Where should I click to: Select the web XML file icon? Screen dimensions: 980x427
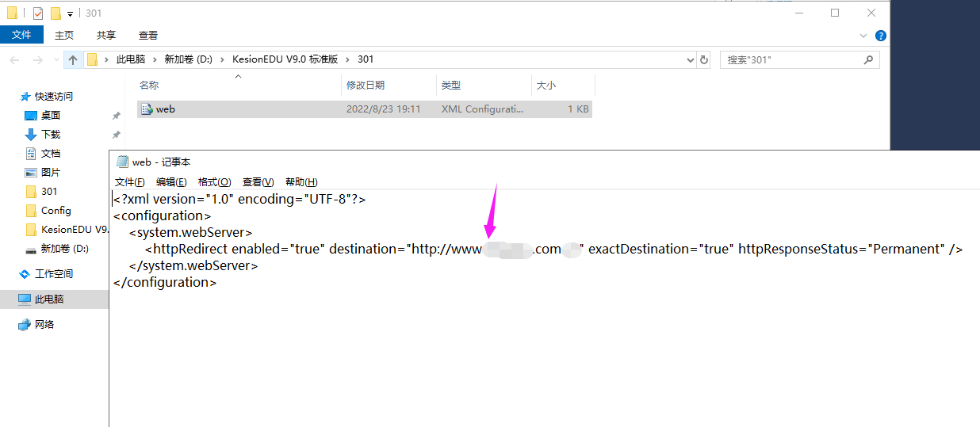point(146,109)
